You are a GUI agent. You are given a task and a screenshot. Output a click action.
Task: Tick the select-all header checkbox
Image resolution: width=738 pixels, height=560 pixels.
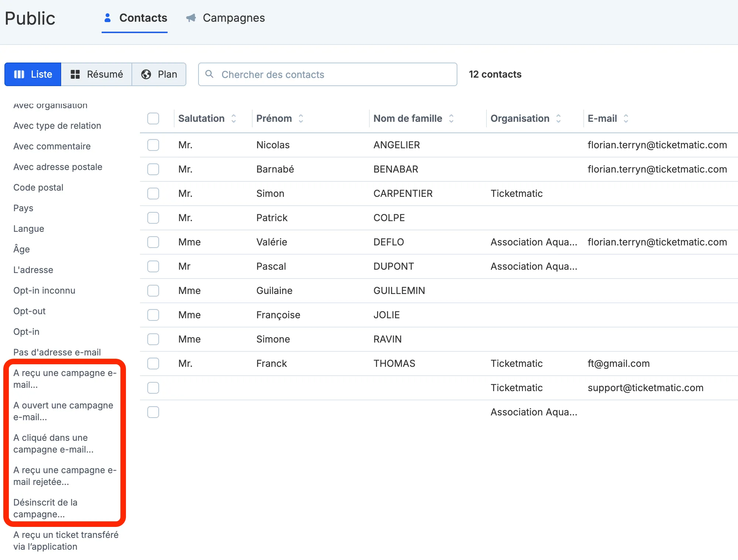pos(153,118)
